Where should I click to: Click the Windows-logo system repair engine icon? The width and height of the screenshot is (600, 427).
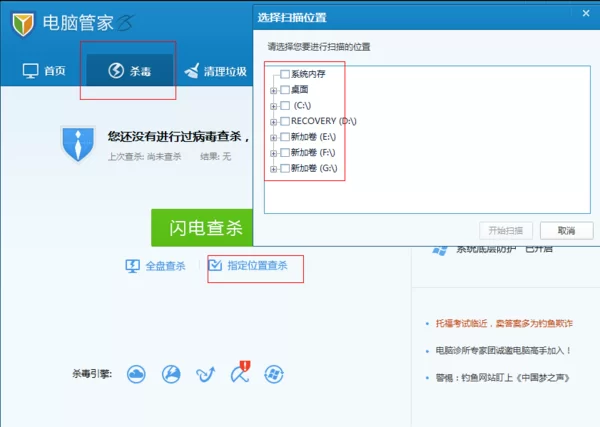[x=272, y=374]
